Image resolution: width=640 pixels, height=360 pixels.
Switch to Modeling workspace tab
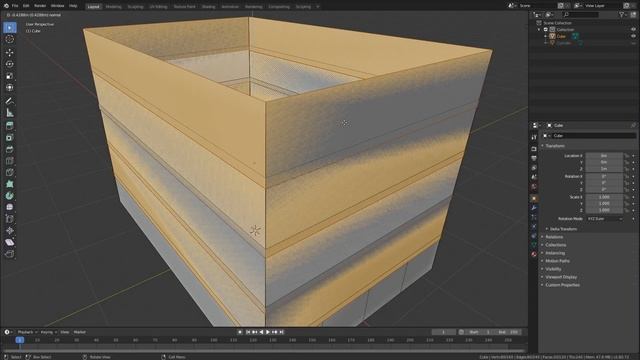click(113, 7)
